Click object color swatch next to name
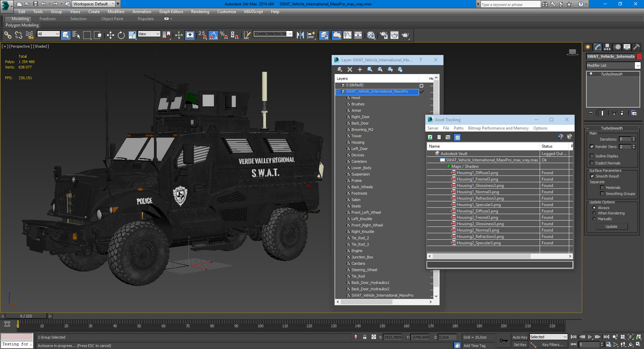Screen dimensions: 644x349 (639, 56)
